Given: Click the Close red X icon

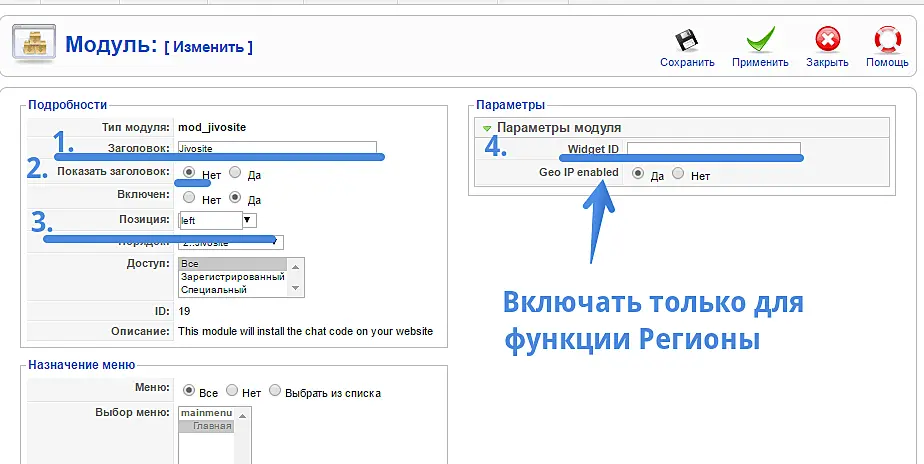Looking at the screenshot, I should tap(827, 41).
